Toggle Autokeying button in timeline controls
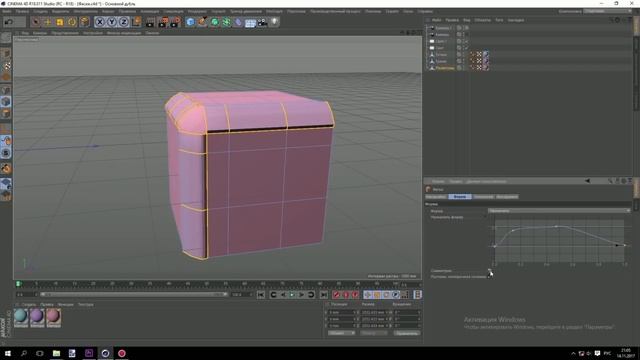 [346, 294]
